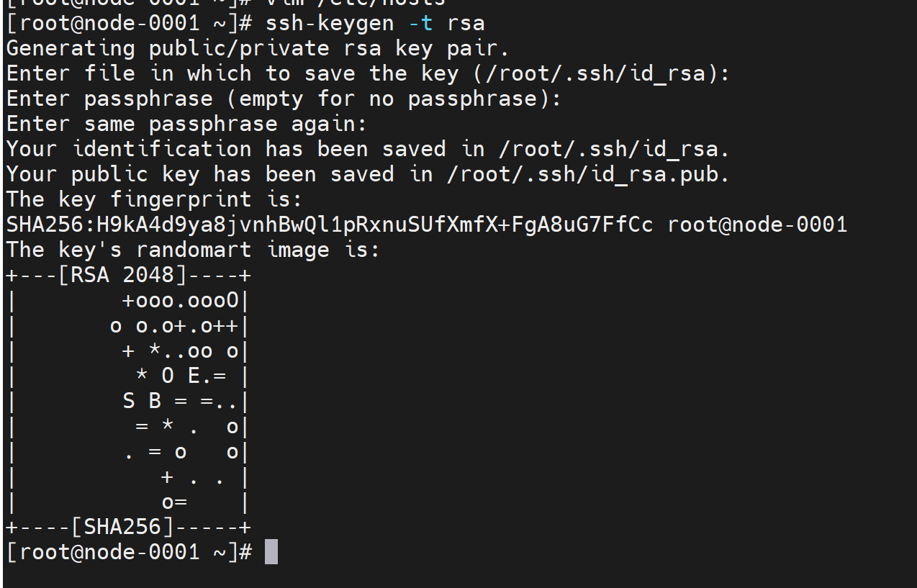Click the ssh-keygen command word
The height and width of the screenshot is (588, 917).
click(x=330, y=23)
